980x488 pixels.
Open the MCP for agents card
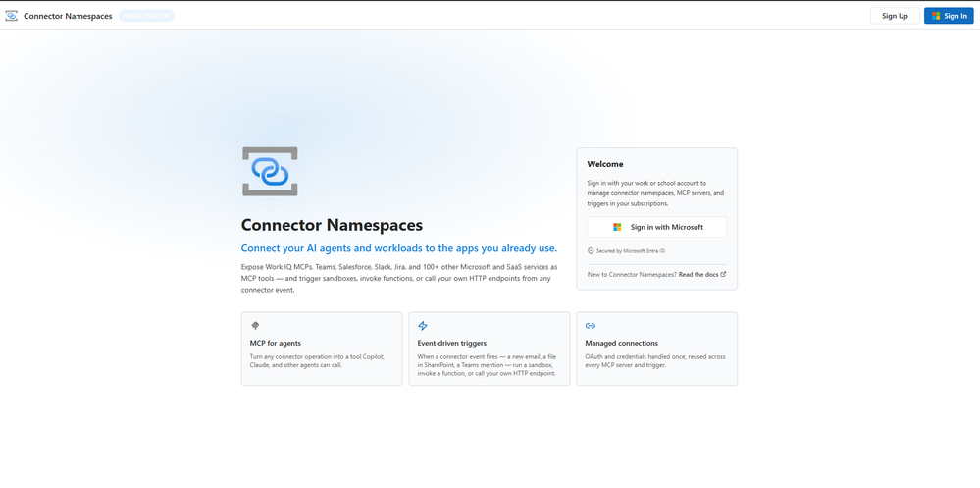coord(322,349)
